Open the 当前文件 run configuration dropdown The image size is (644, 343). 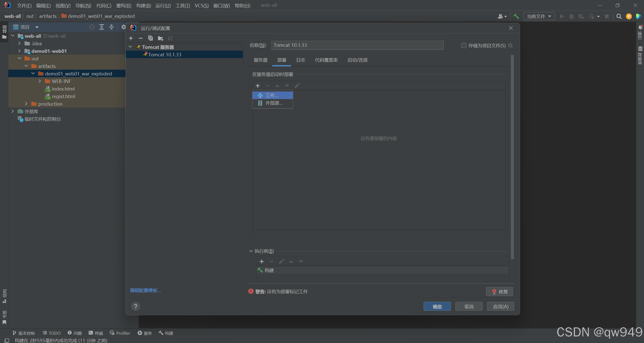click(x=539, y=16)
